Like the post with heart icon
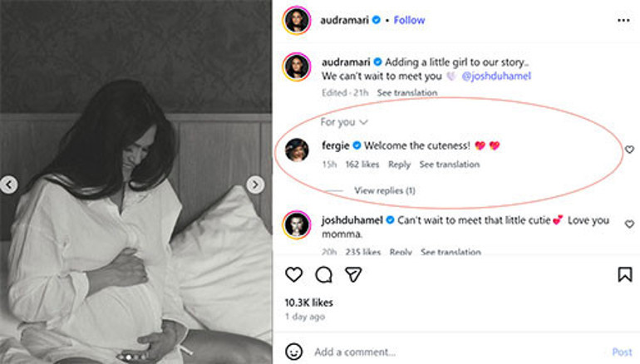 tap(293, 274)
